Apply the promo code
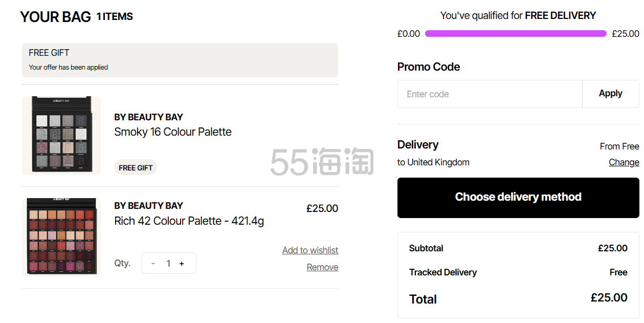Screen dimensions: 644x323 coord(610,94)
